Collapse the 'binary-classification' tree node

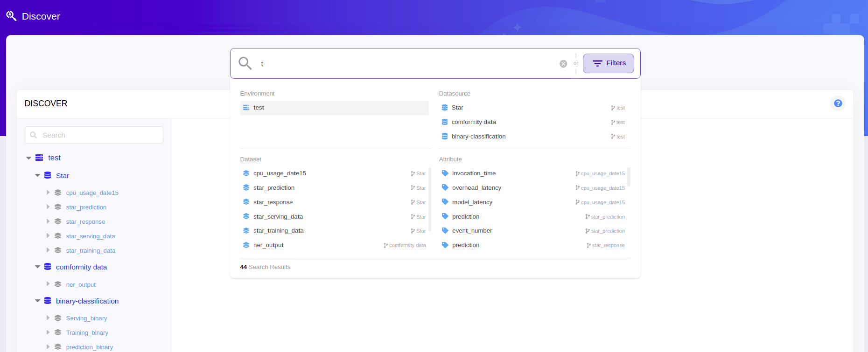(37, 301)
